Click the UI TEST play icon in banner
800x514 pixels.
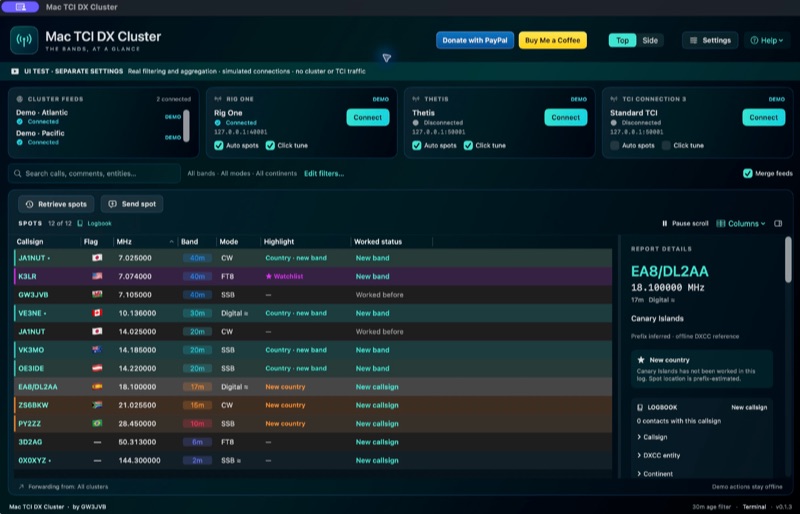15,71
